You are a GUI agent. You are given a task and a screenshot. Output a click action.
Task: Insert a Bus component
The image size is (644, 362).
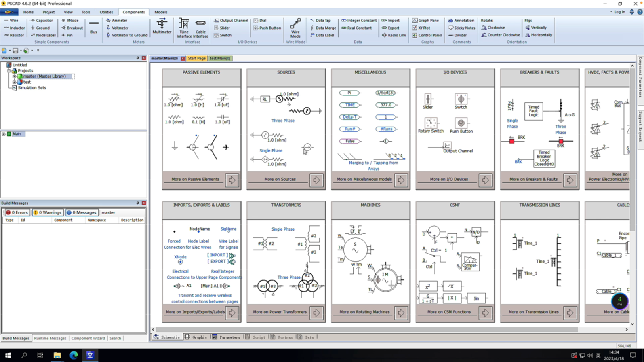(94, 27)
